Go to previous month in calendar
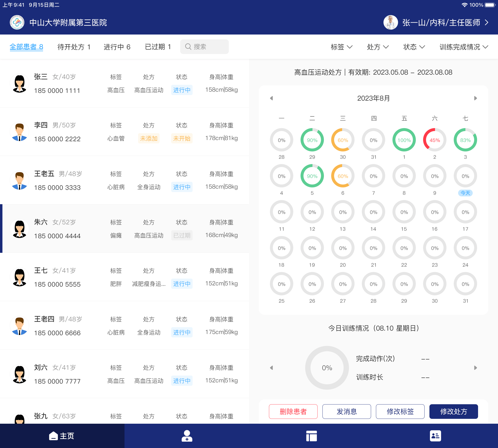 point(271,98)
